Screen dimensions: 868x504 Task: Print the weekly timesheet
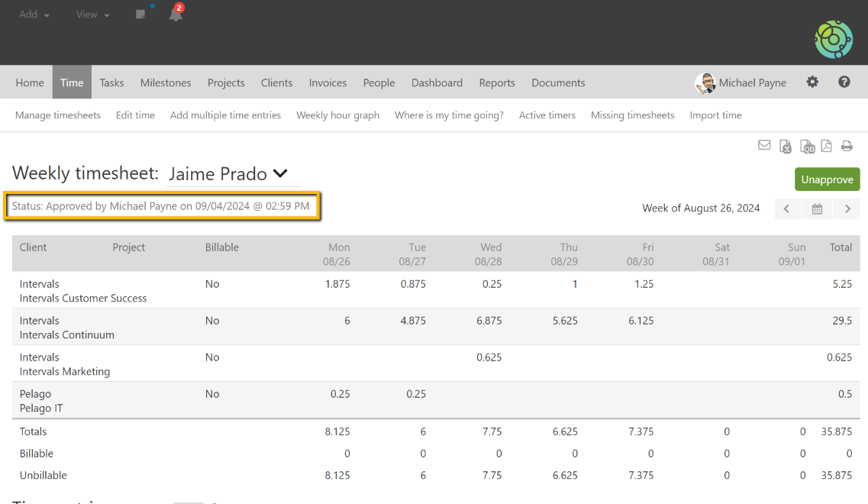847,146
